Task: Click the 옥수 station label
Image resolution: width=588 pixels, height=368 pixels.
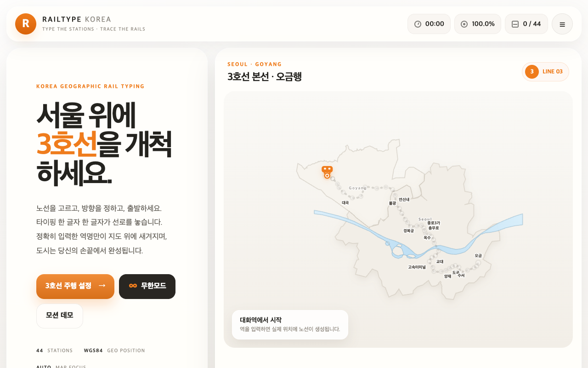Action: click(427, 238)
